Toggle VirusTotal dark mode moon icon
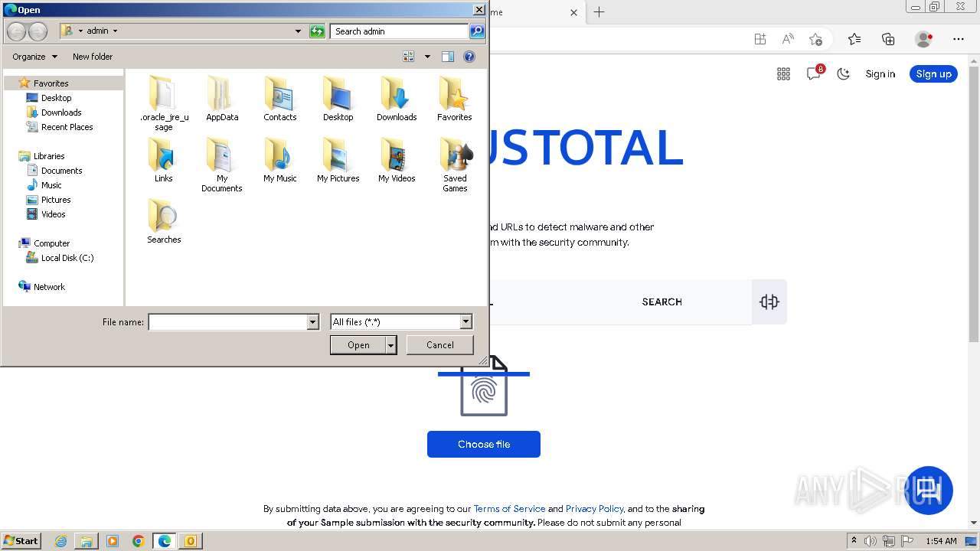Screen dimensions: 980x551 pyautogui.click(x=843, y=74)
